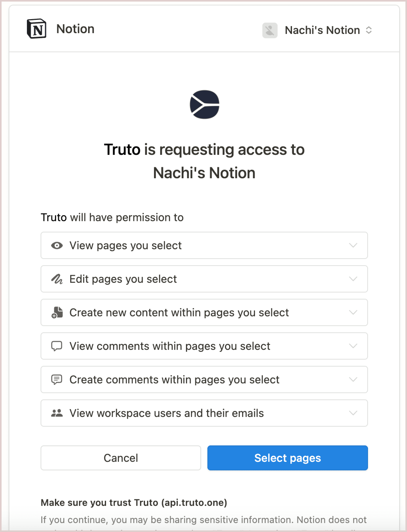The width and height of the screenshot is (407, 532).
Task: Click the pencil icon on Edit pages permission
Action: click(x=57, y=279)
